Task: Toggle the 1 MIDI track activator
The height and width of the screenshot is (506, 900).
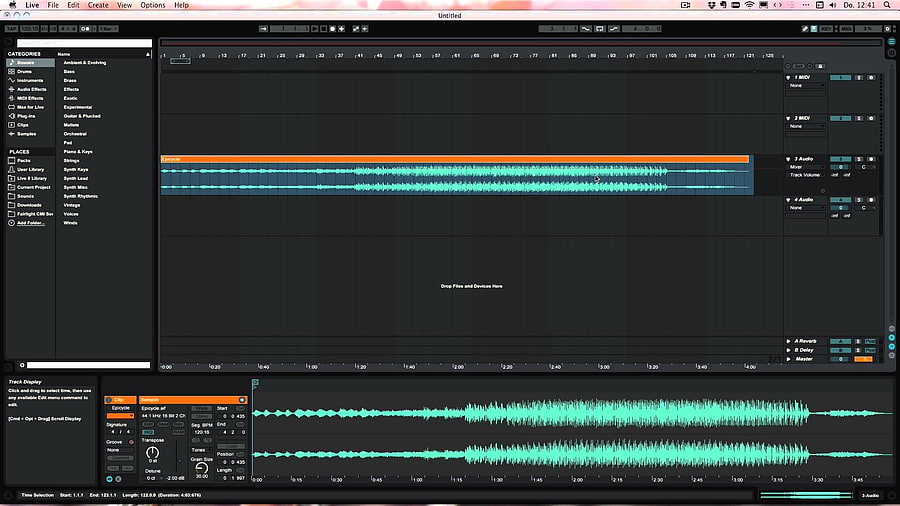Action: (x=840, y=77)
